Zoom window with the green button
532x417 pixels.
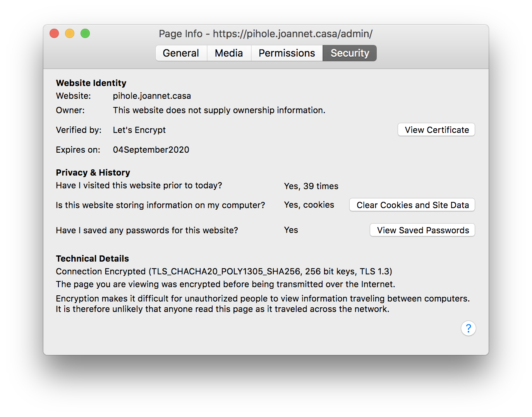85,34
